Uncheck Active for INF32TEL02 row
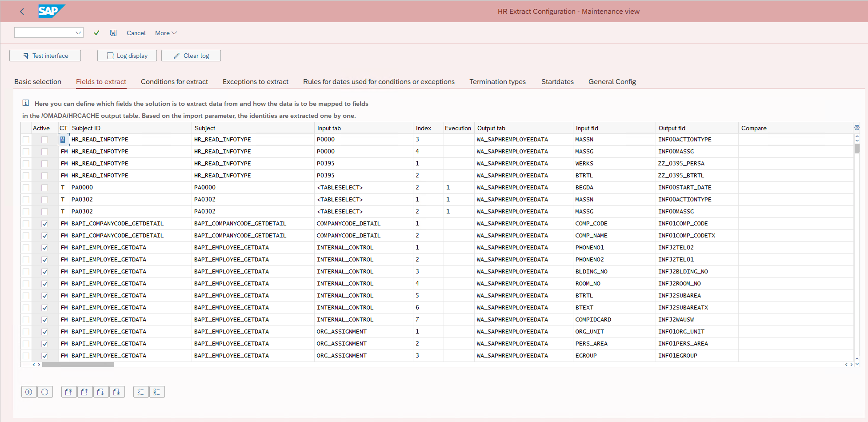The width and height of the screenshot is (868, 422). click(44, 248)
